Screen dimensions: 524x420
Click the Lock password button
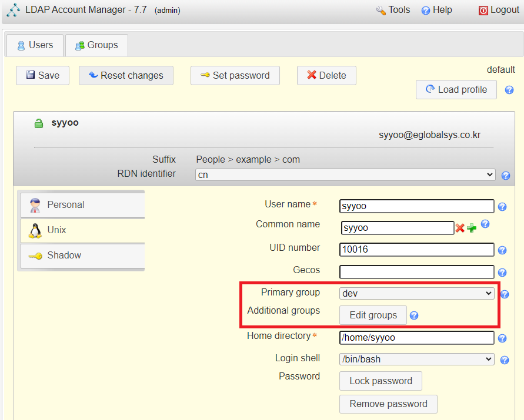[x=381, y=381]
